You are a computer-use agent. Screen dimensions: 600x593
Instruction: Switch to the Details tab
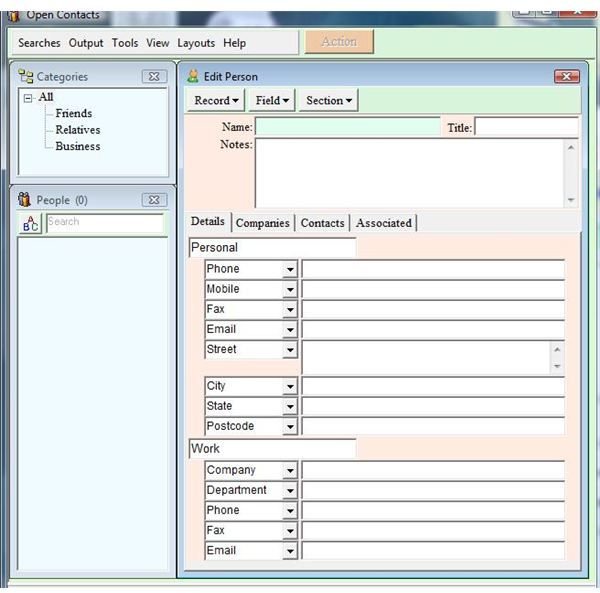point(208,222)
